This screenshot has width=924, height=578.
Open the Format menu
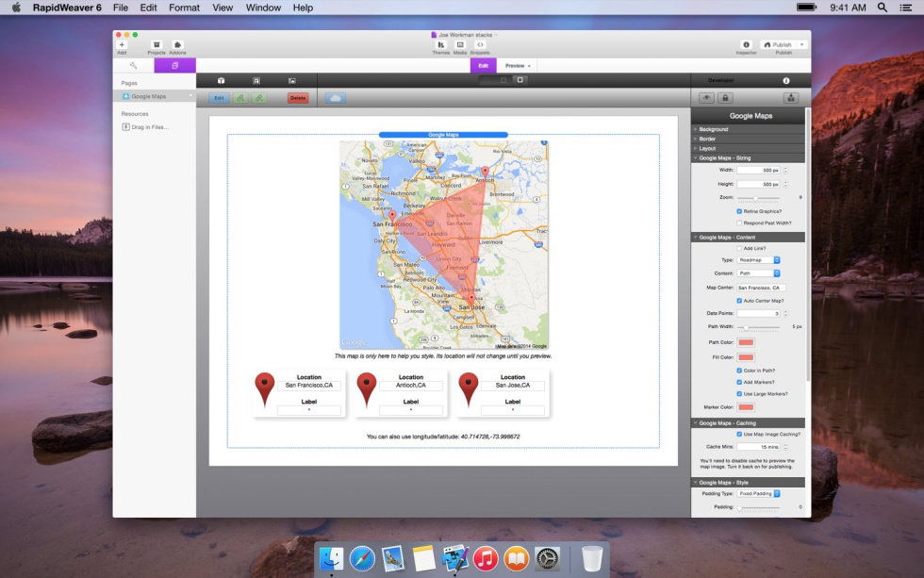click(184, 8)
